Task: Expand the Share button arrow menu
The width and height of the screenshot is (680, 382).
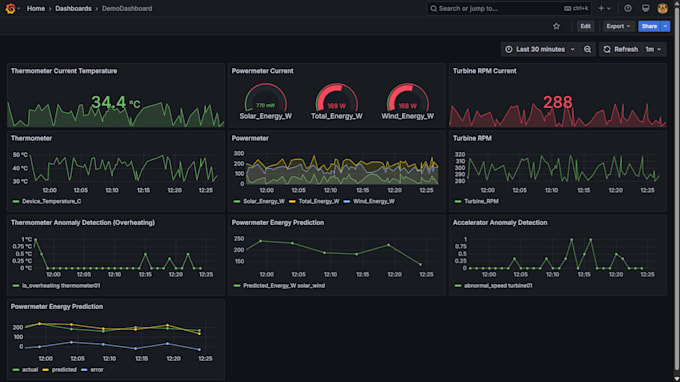Action: pyautogui.click(x=665, y=26)
